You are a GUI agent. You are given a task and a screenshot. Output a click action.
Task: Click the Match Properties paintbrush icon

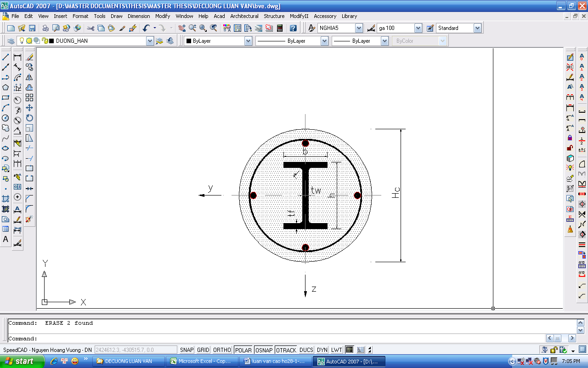(122, 28)
